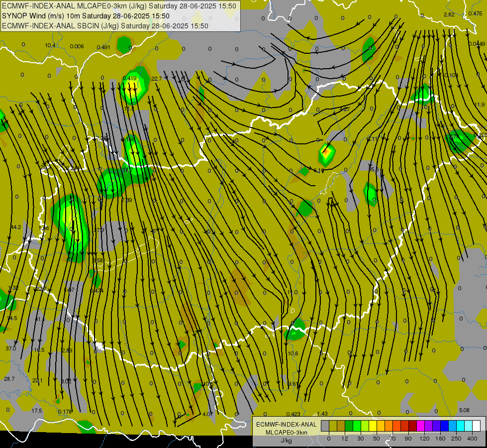This screenshot has height=448, width=487.
Task: Click the magenta legend swatch before 120
Action: pos(420,426)
